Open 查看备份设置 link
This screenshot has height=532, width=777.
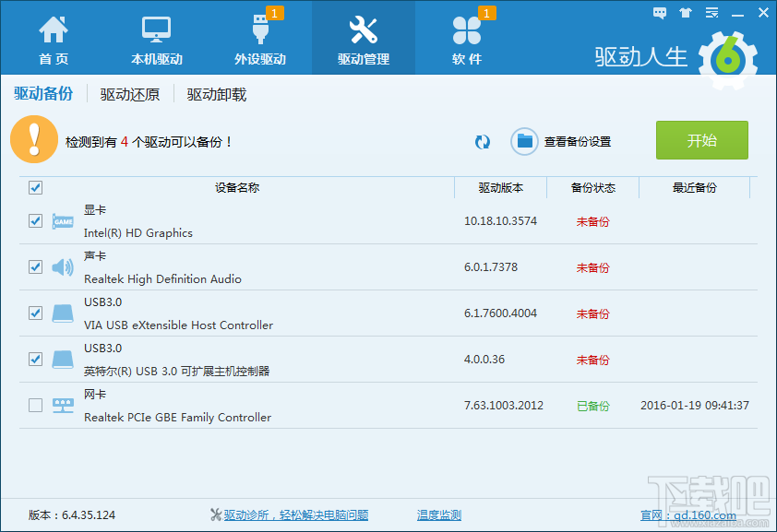coord(578,142)
